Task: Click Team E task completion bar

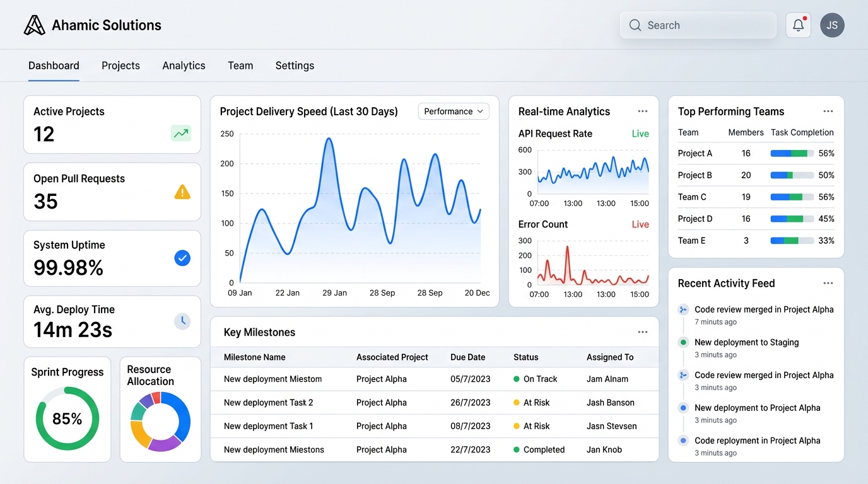Action: (792, 241)
